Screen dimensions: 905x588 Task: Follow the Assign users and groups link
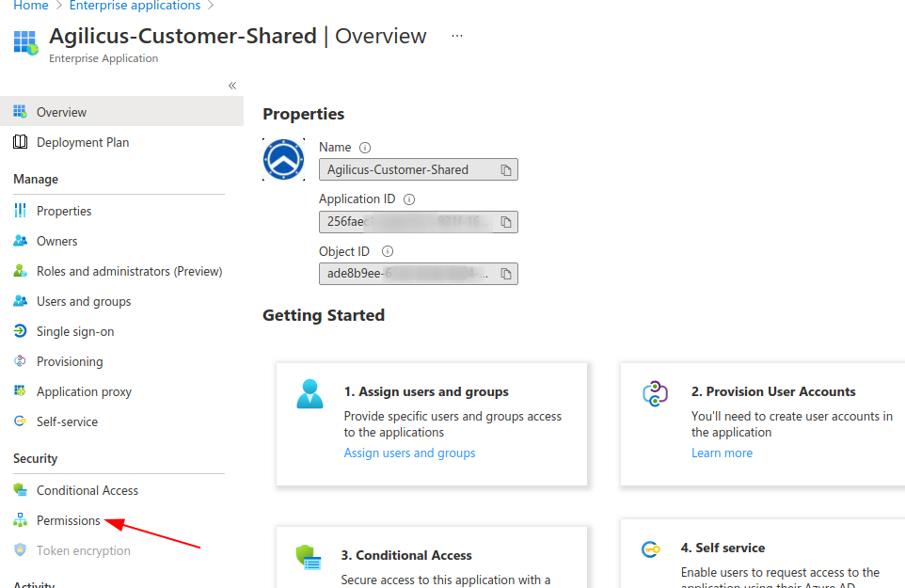tap(410, 453)
